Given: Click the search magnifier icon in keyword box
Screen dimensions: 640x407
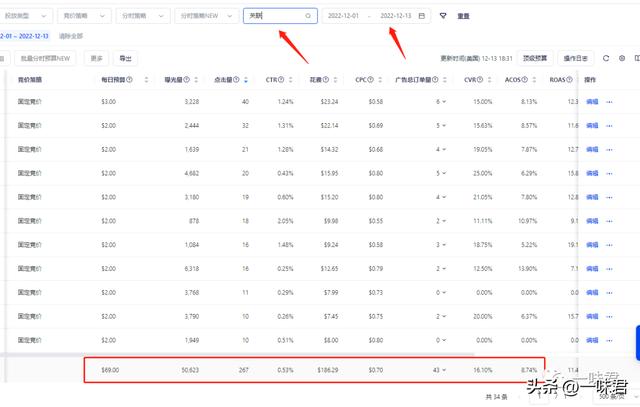Looking at the screenshot, I should click(x=308, y=16).
